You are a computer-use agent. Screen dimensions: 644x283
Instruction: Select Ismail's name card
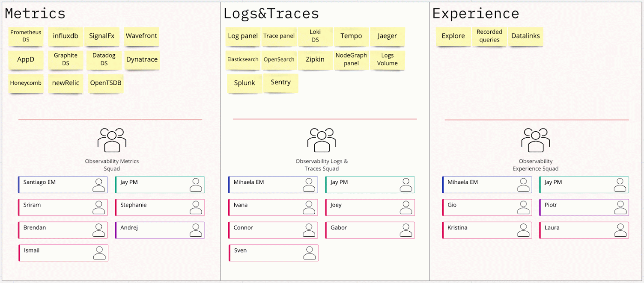[x=63, y=252]
